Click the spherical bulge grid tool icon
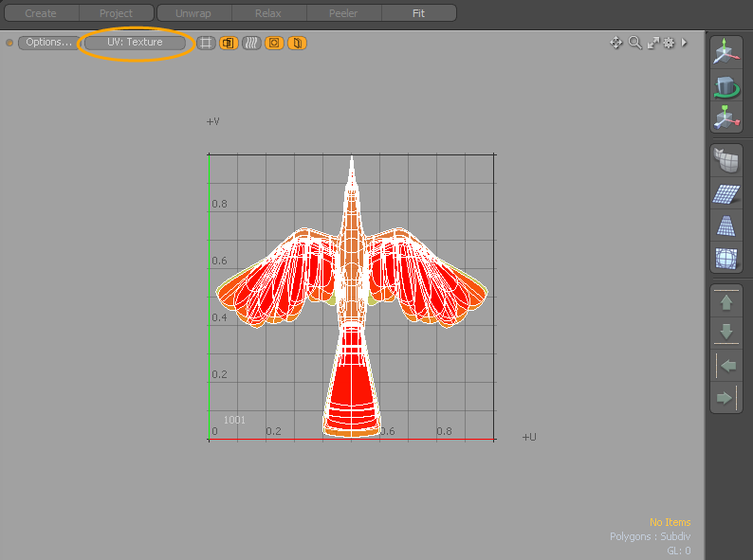753x560 pixels. tap(726, 259)
